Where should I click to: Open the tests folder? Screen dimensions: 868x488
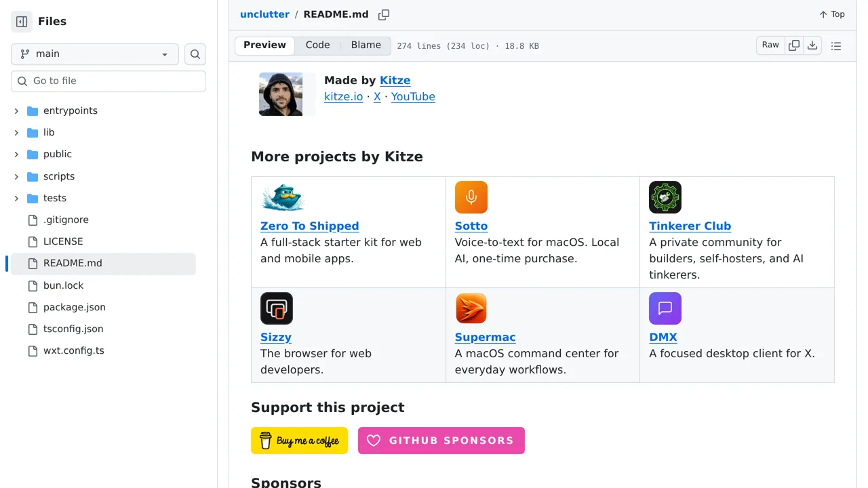55,198
